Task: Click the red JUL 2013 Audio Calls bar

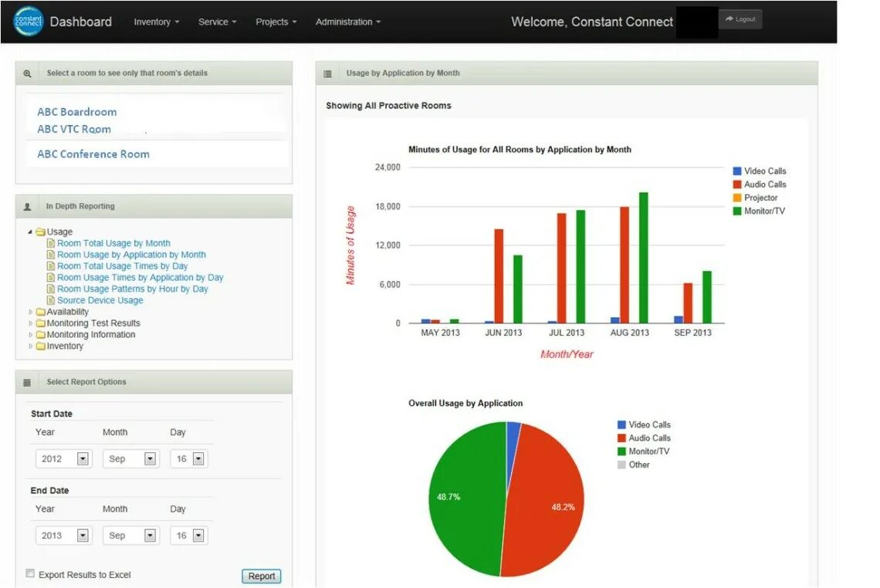Action: pyautogui.click(x=562, y=269)
